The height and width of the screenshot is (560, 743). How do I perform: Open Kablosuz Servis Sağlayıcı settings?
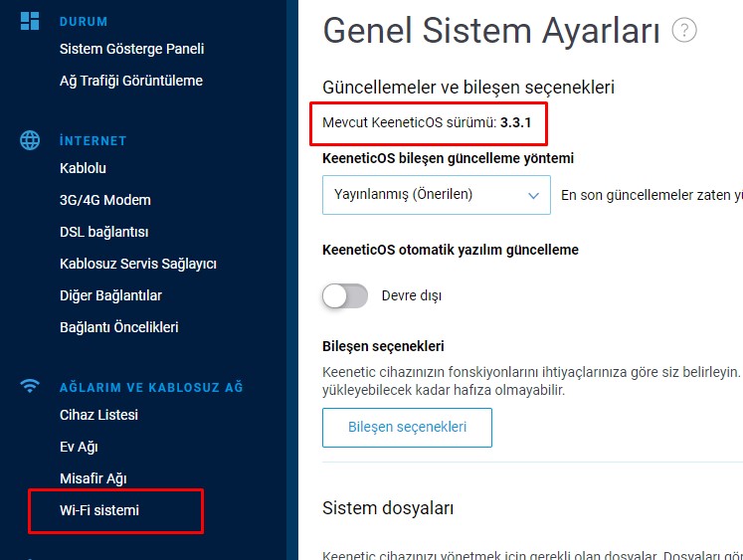(138, 264)
